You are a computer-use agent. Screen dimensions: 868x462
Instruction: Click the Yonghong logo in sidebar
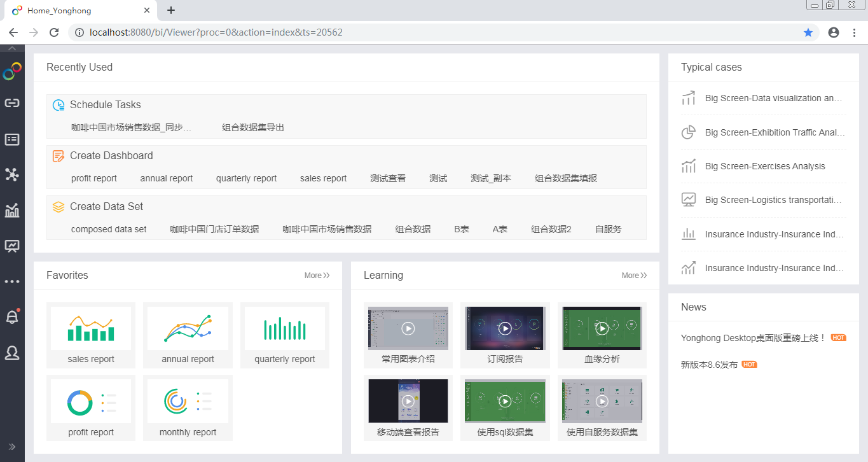point(12,71)
